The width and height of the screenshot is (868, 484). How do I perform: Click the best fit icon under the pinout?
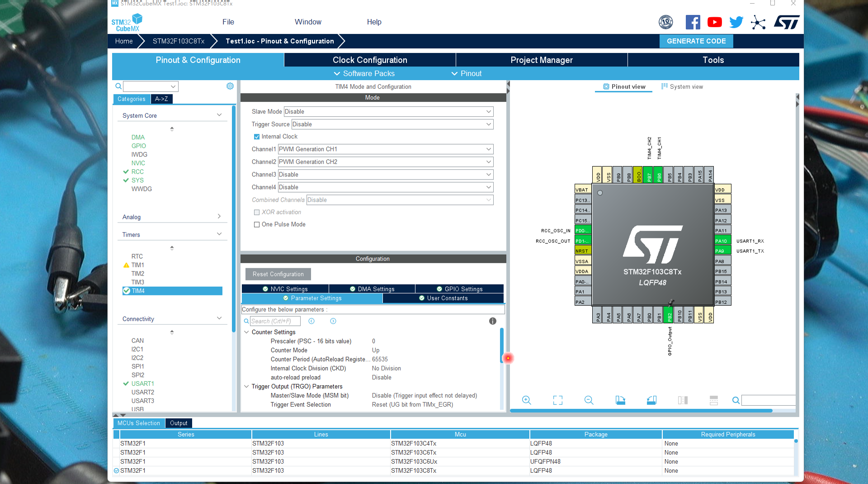[x=557, y=400]
